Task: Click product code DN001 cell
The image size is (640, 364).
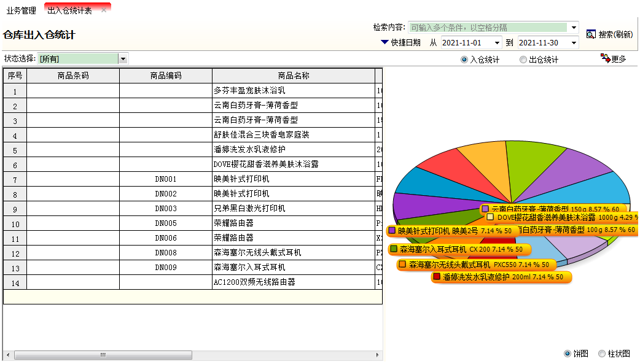Action: [166, 179]
